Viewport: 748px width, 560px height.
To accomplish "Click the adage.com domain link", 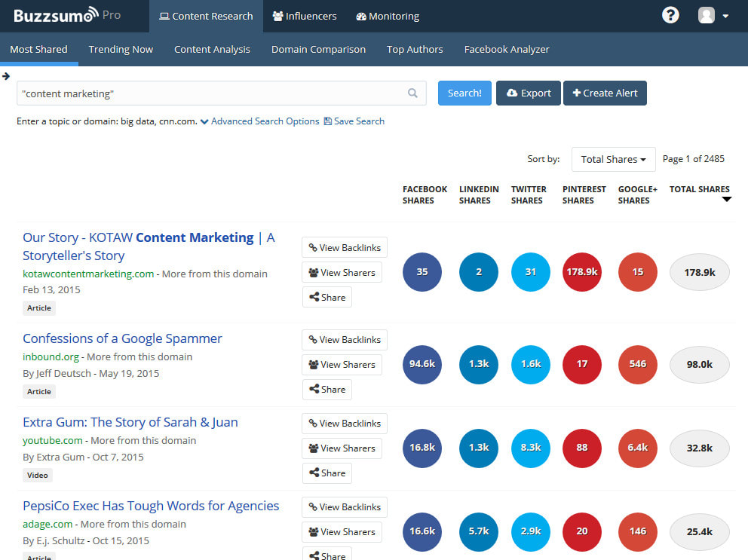I will (x=48, y=524).
